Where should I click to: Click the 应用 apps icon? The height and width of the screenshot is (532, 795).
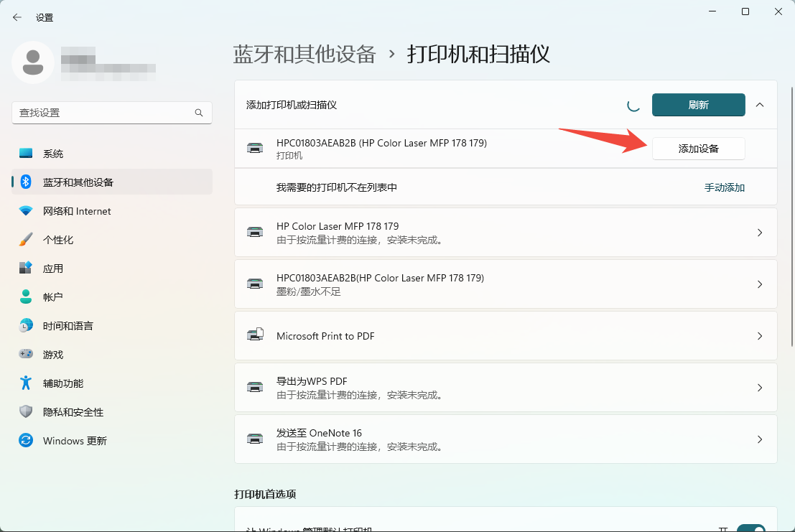point(26,269)
